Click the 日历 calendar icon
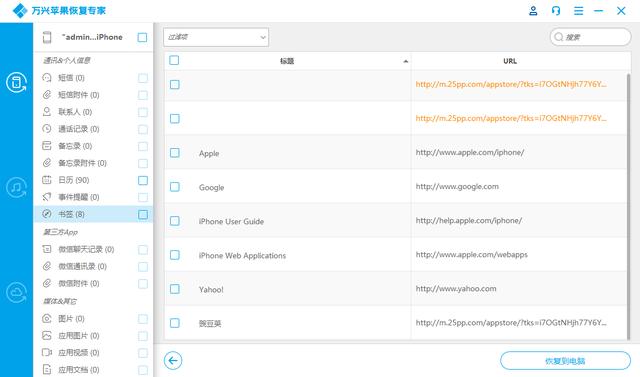The image size is (640, 377). [47, 180]
